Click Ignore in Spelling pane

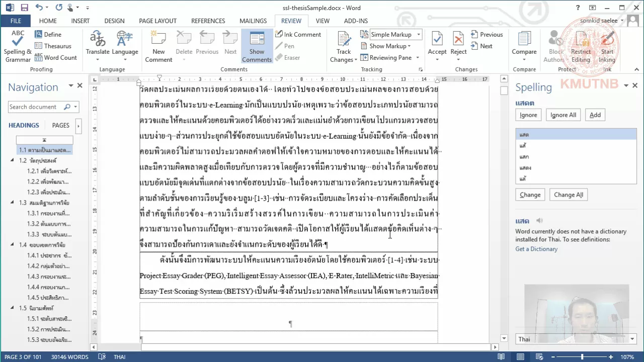[528, 115]
